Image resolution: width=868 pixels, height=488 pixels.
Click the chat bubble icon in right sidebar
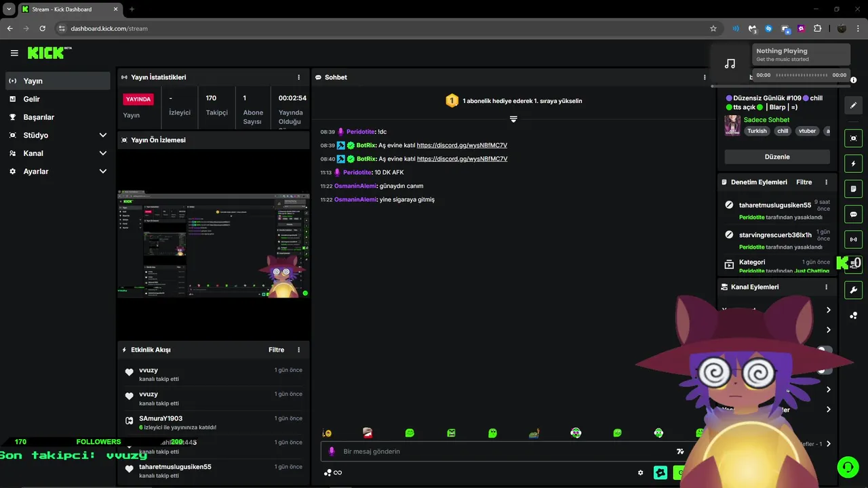tap(853, 214)
